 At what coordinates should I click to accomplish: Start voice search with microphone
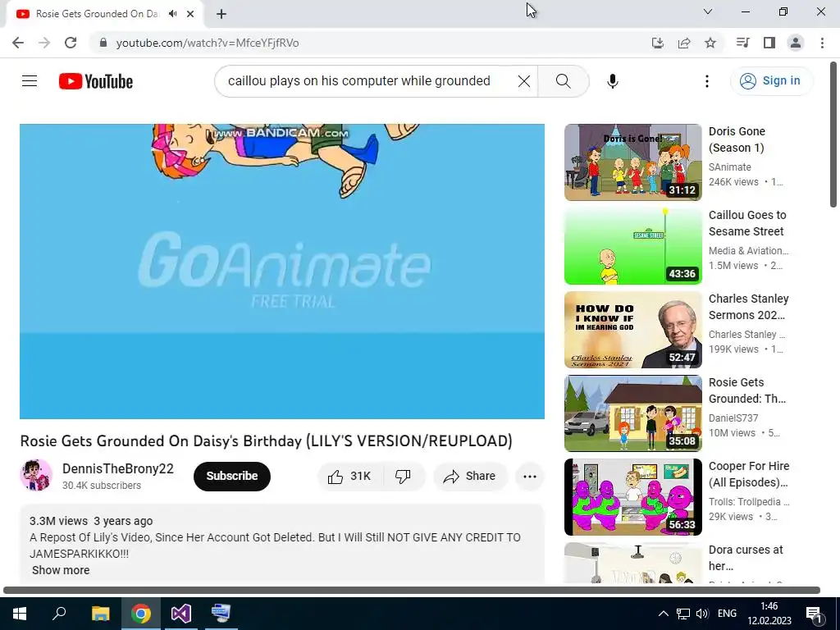click(x=612, y=81)
